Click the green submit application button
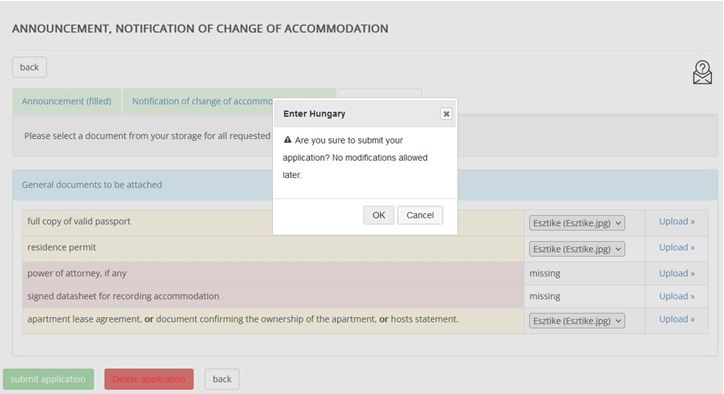This screenshot has width=724, height=394. click(x=48, y=379)
